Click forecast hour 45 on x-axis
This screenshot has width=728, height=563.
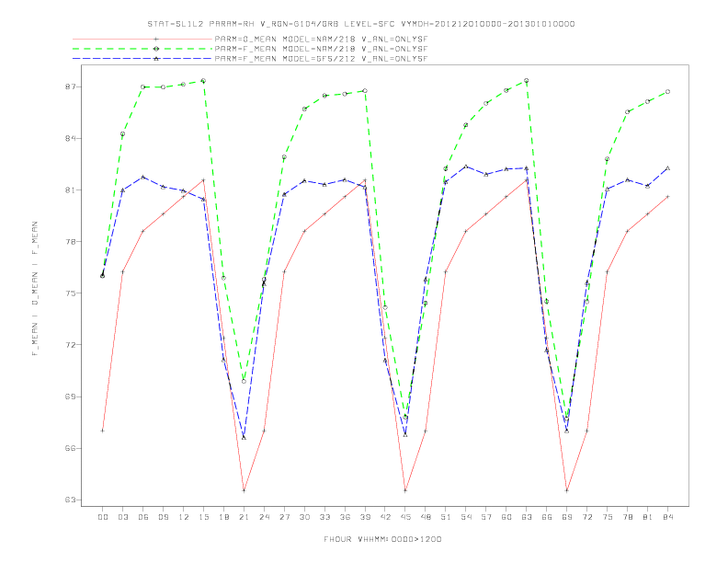(x=405, y=517)
